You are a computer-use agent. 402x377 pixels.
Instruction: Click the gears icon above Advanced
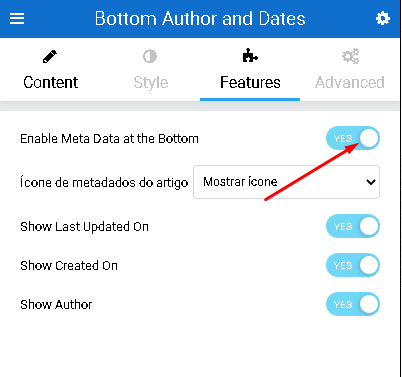(350, 56)
